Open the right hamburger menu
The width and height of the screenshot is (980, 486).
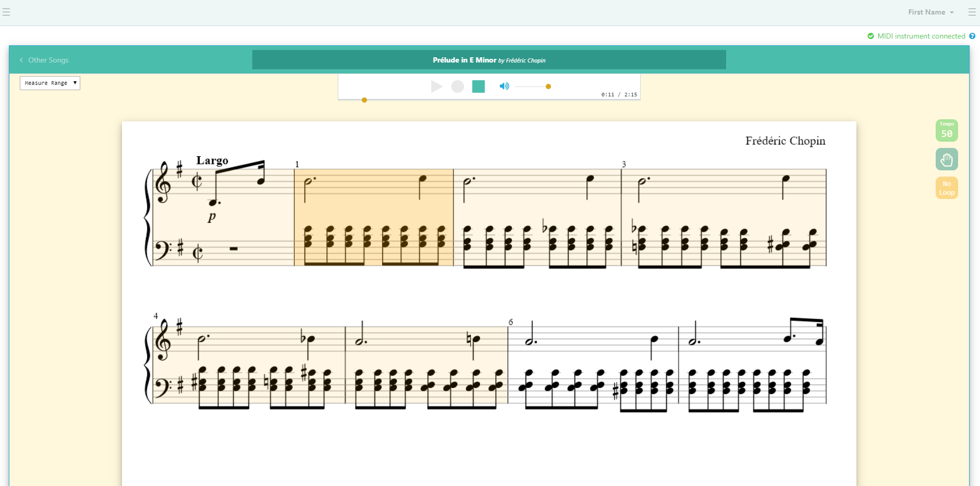(972, 12)
